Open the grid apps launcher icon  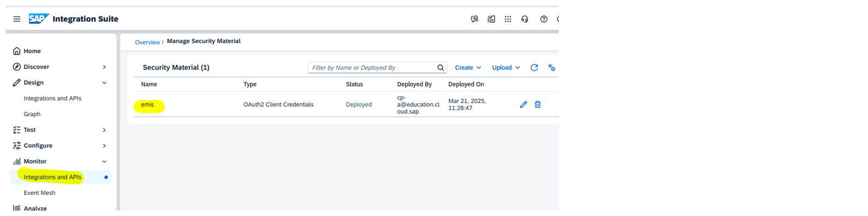(x=508, y=19)
